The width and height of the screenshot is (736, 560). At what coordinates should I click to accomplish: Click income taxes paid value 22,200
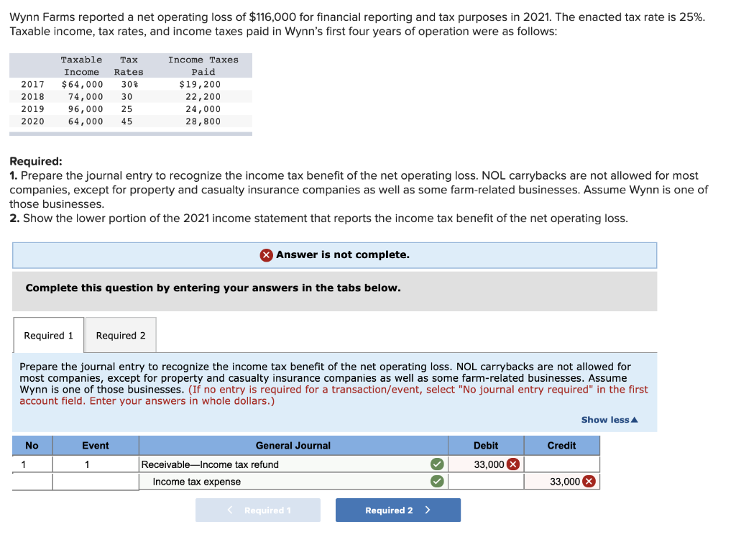point(203,97)
